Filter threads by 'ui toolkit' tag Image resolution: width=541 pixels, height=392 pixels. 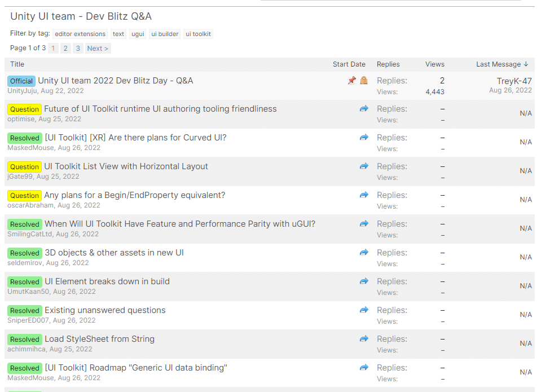(198, 34)
